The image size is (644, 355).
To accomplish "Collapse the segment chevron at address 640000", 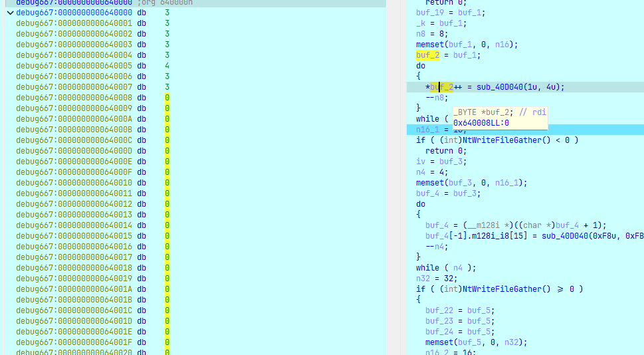I will click(x=9, y=13).
